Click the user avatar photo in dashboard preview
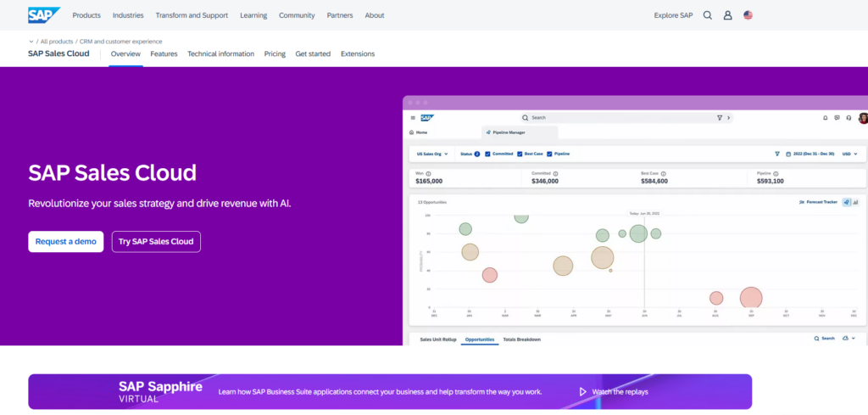Viewport: 868px width, 415px height. tap(863, 117)
